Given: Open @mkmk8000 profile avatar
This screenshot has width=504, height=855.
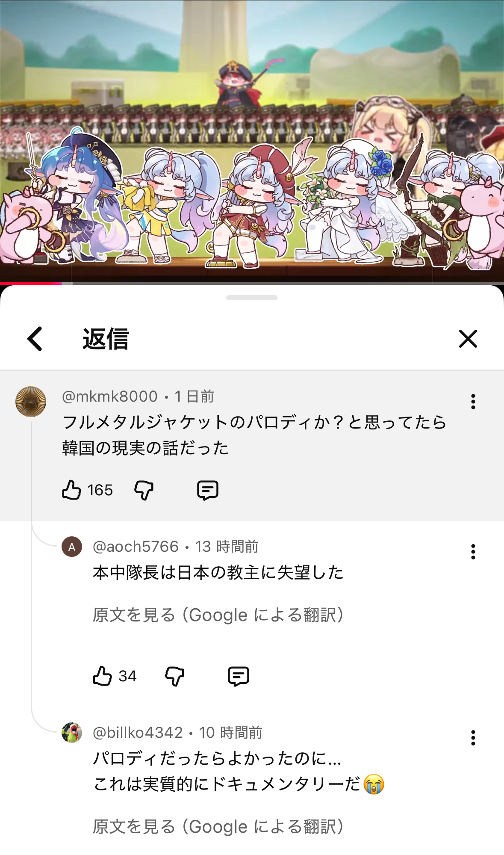Looking at the screenshot, I should [31, 401].
